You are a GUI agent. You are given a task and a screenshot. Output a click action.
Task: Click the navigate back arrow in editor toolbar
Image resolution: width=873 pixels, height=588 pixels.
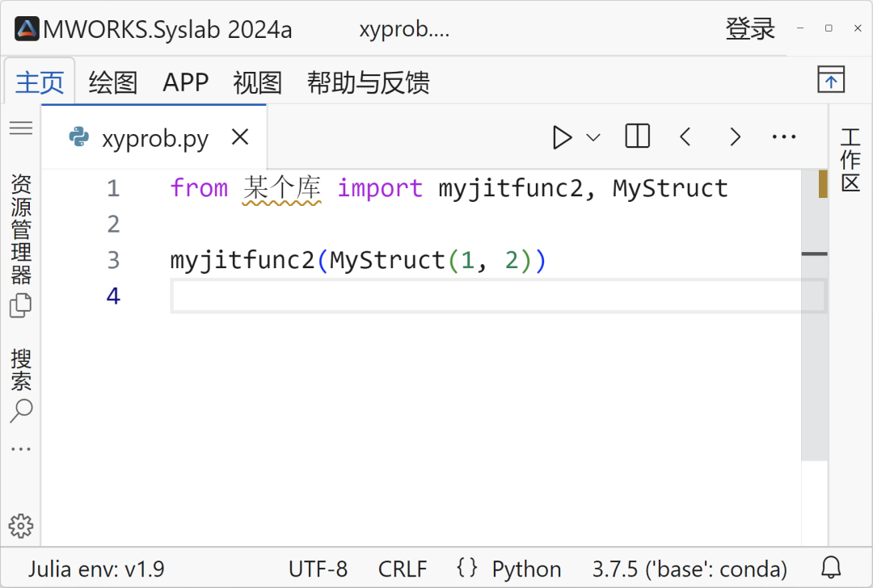pos(685,136)
